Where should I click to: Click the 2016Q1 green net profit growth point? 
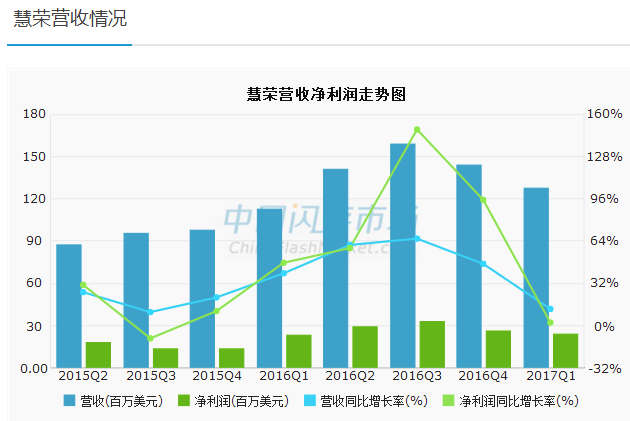[284, 263]
